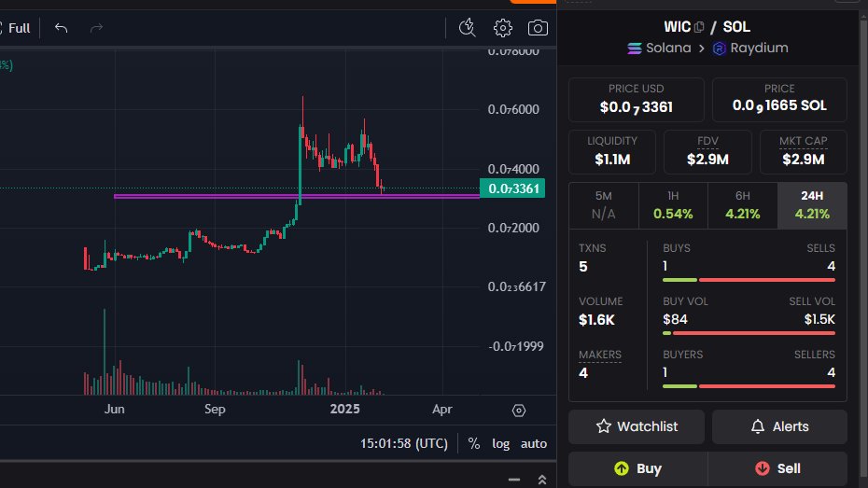This screenshot has width=868, height=488.
Task: Click the Buy button
Action: click(x=637, y=468)
